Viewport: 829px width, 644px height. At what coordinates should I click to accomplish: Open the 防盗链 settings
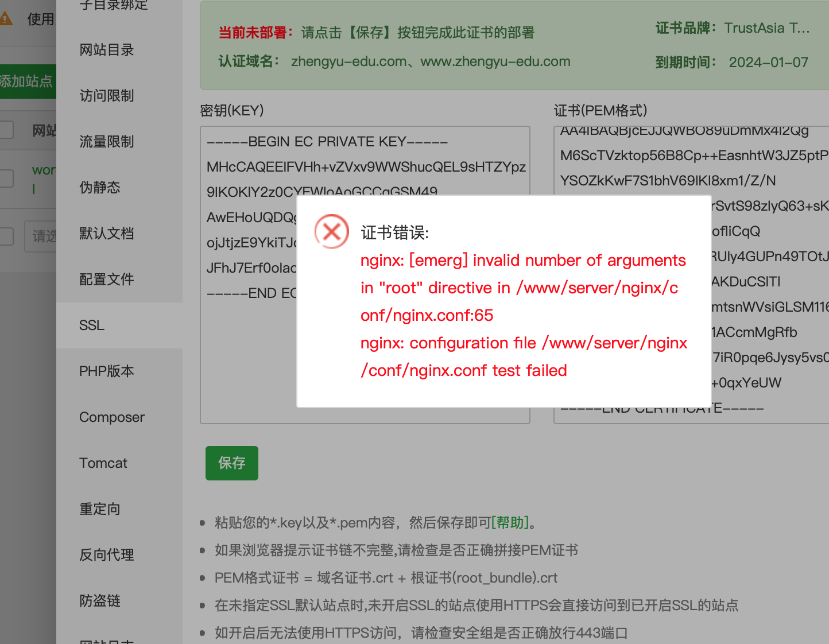point(100,600)
